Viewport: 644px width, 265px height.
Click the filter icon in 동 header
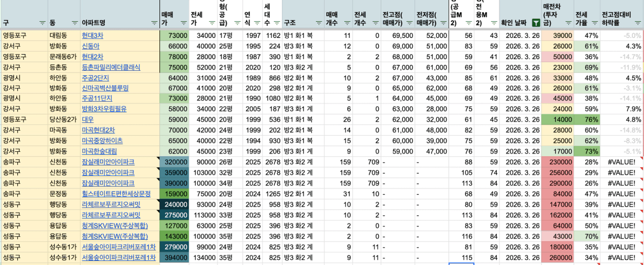point(75,23)
